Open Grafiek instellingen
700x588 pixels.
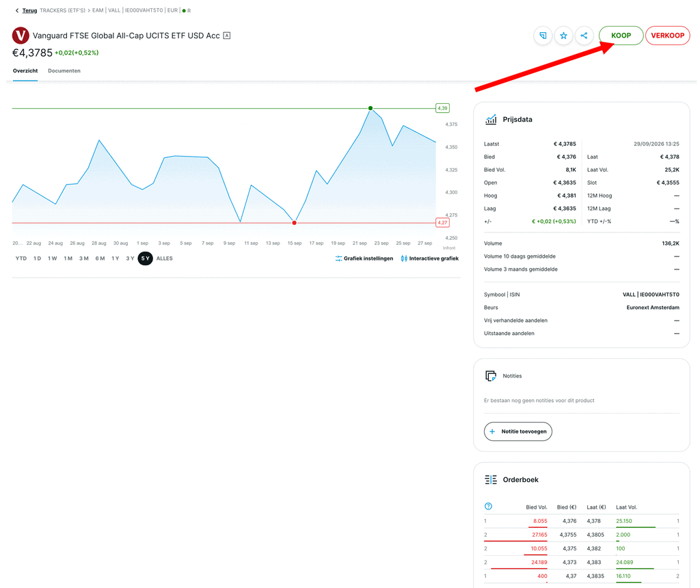(364, 258)
